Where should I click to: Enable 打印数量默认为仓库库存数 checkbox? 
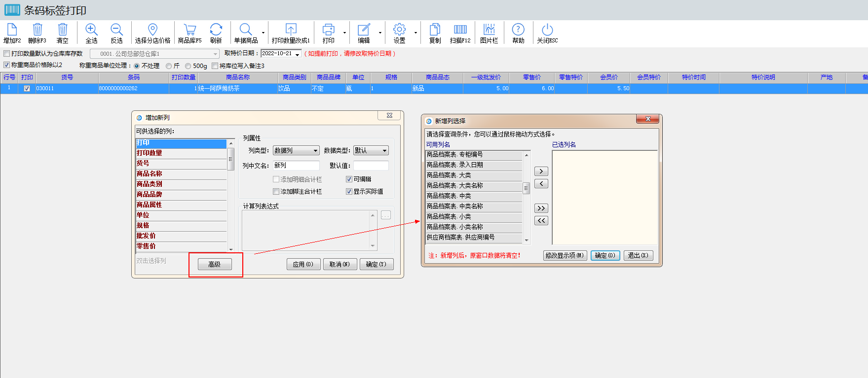(7, 54)
